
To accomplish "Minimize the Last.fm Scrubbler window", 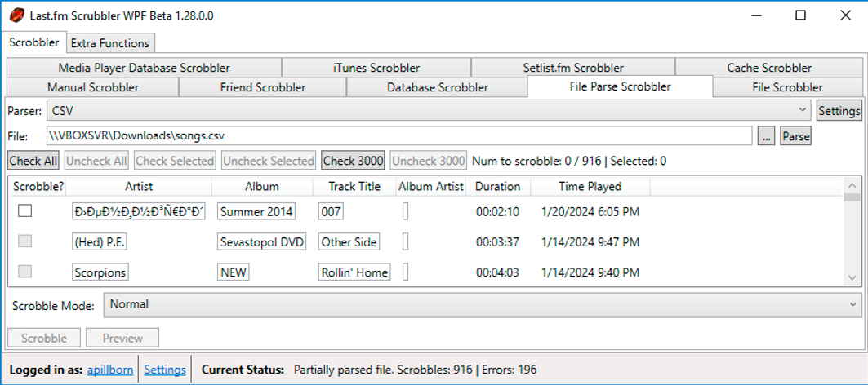I will pyautogui.click(x=755, y=15).
